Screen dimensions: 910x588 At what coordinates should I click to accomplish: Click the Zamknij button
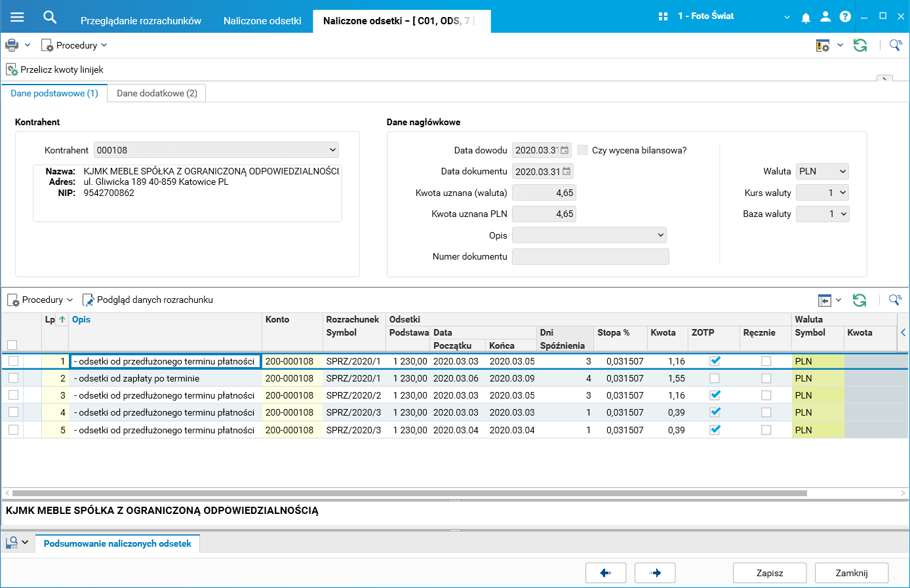pos(851,573)
